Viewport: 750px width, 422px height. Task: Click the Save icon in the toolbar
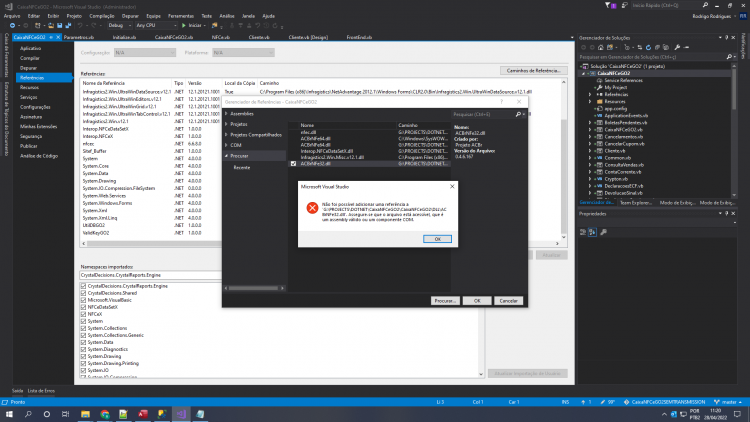(x=59, y=25)
